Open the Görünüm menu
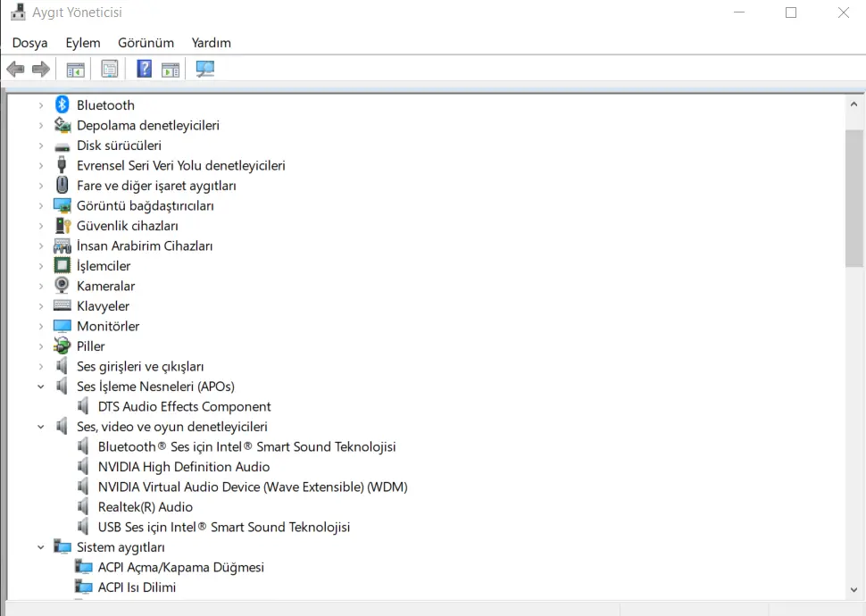 [x=146, y=43]
